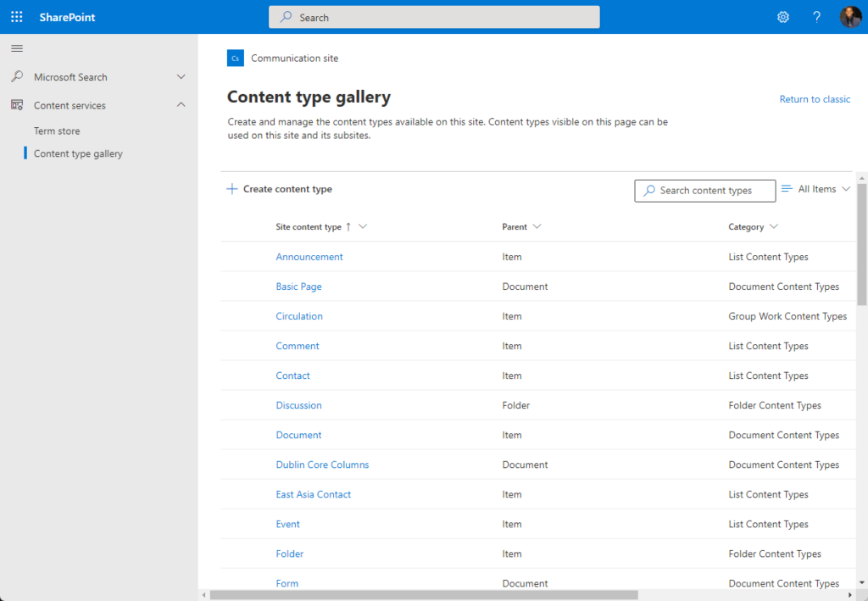
Task: Open the Comment content type
Action: coord(298,346)
